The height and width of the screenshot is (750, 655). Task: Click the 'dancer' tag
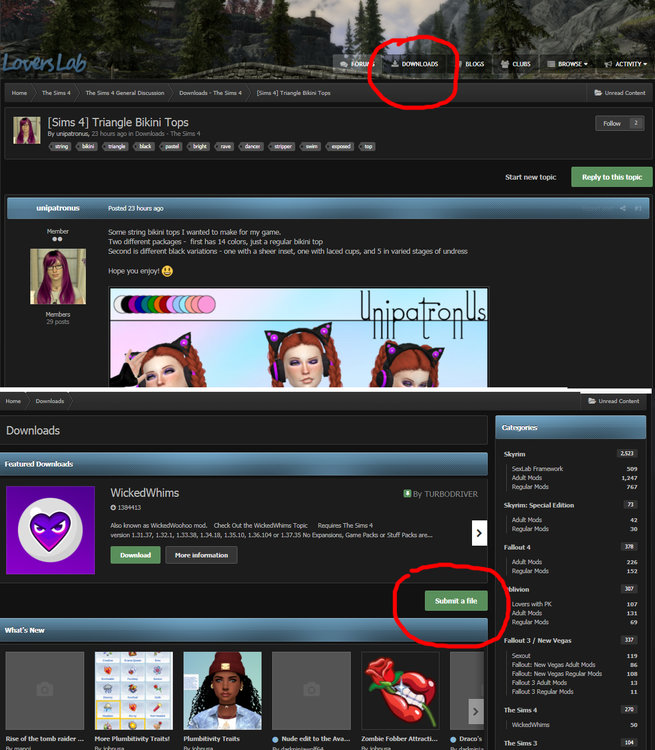click(x=252, y=146)
